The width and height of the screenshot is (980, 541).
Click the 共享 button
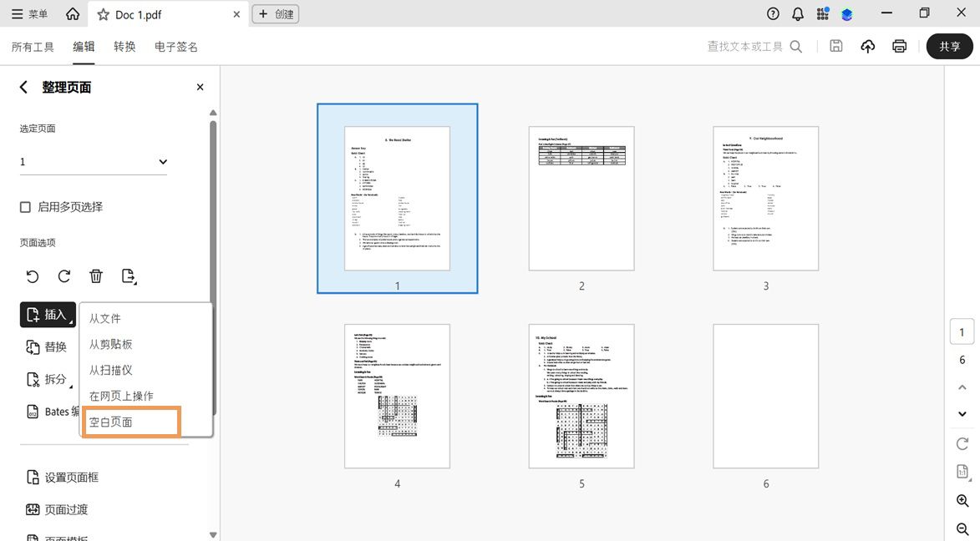[949, 47]
